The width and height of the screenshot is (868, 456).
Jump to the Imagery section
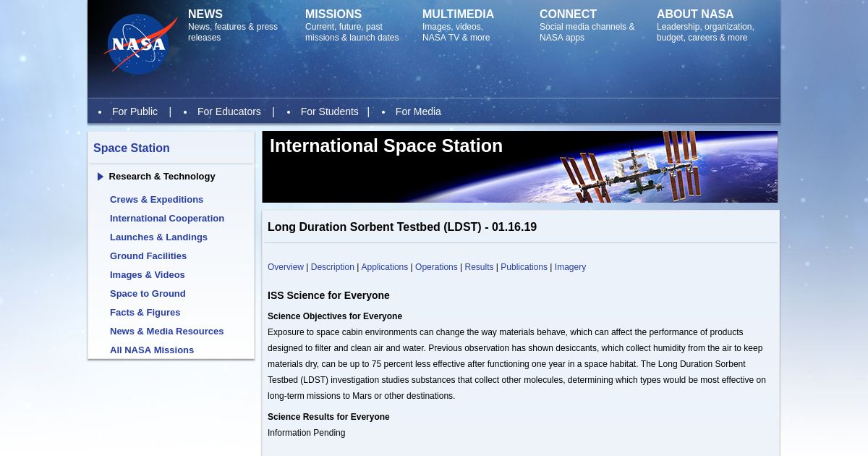point(570,267)
